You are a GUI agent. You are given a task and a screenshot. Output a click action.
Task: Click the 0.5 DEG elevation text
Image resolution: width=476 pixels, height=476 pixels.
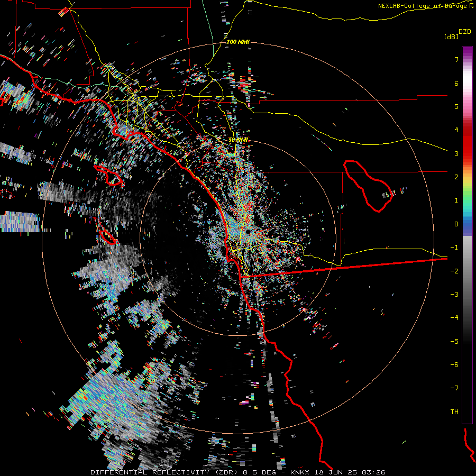tap(259, 472)
